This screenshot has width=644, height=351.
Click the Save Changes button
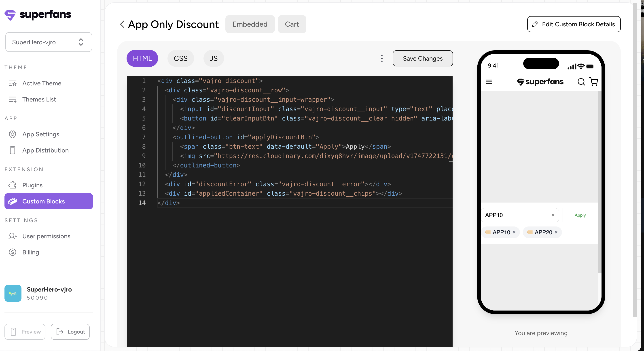coord(422,58)
